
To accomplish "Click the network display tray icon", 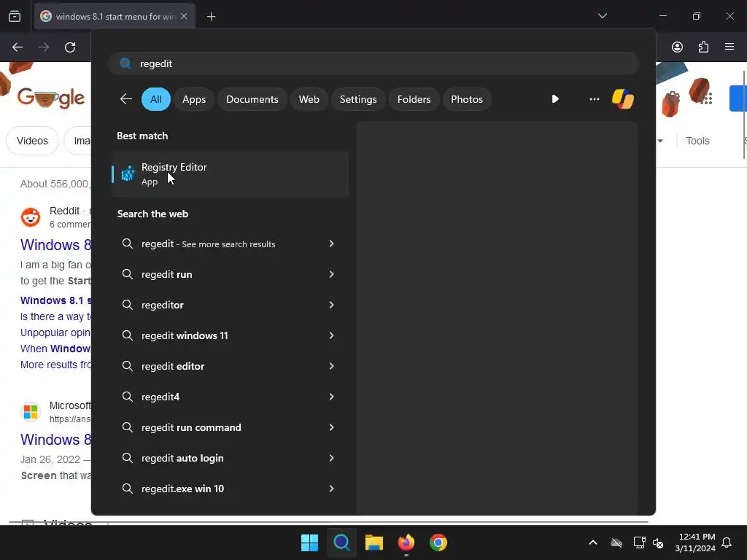I will point(639,542).
